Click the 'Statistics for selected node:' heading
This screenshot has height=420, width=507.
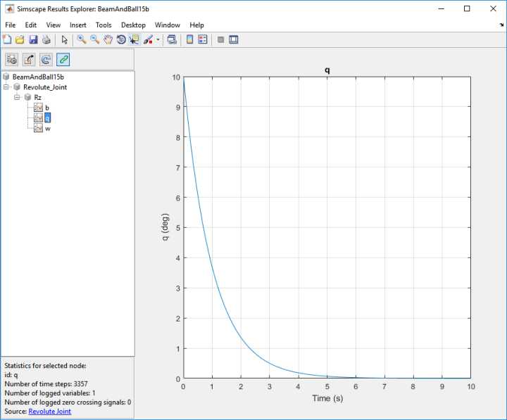[45, 365]
